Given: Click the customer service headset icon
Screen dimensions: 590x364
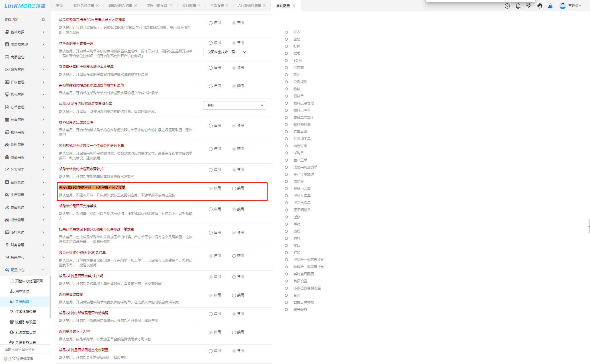Looking at the screenshot, I should (x=540, y=6).
